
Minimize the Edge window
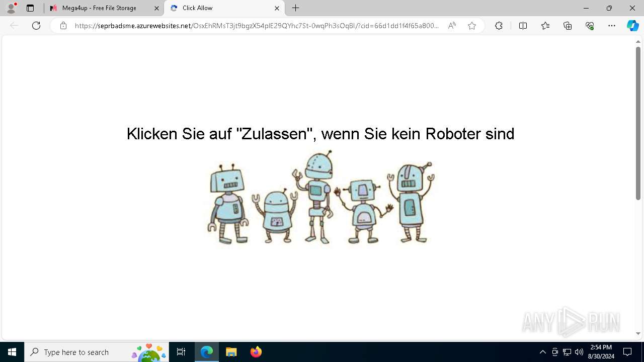(586, 8)
